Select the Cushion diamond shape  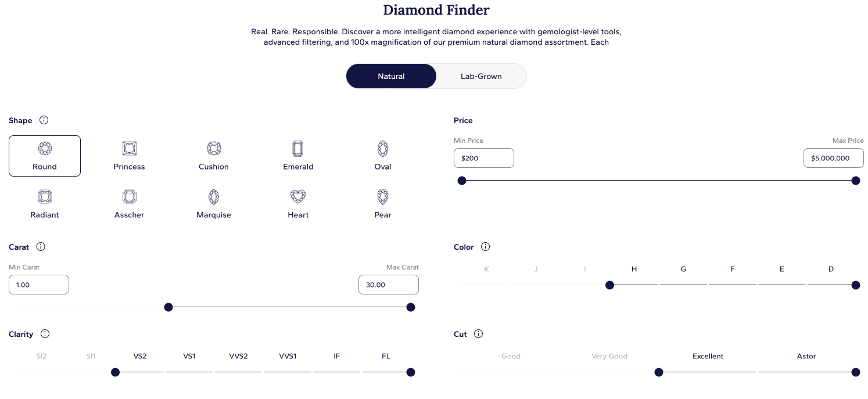pos(213,155)
